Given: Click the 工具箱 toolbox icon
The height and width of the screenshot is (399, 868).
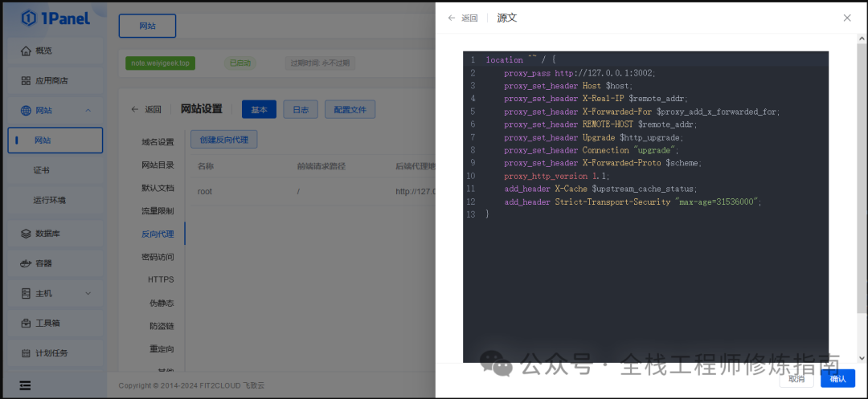Looking at the screenshot, I should coord(26,324).
